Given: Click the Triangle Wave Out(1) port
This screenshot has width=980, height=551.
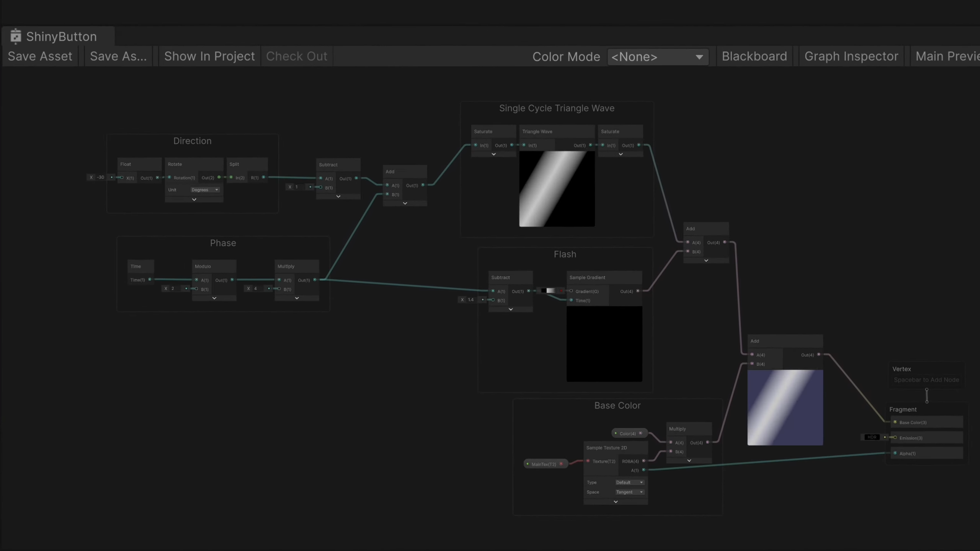Looking at the screenshot, I should [590, 145].
